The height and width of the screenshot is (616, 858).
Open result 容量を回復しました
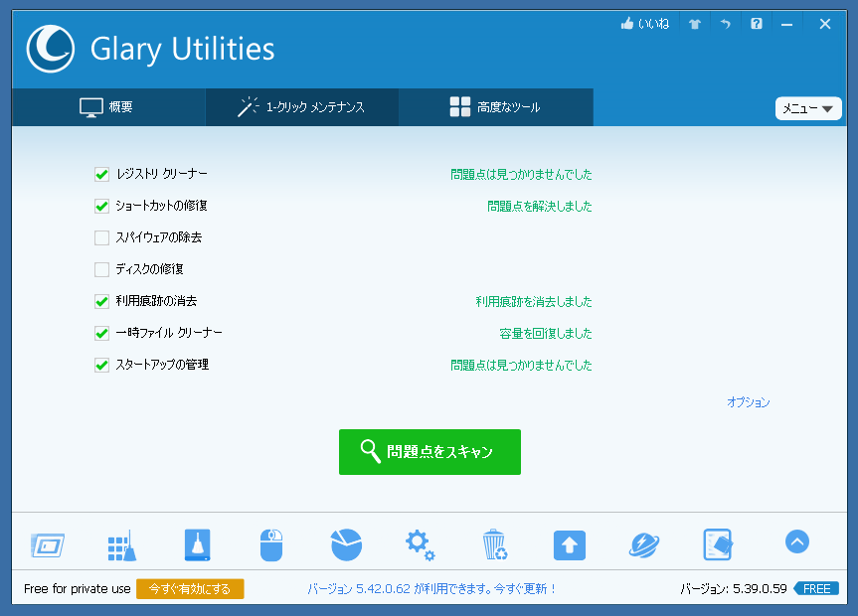pos(546,333)
